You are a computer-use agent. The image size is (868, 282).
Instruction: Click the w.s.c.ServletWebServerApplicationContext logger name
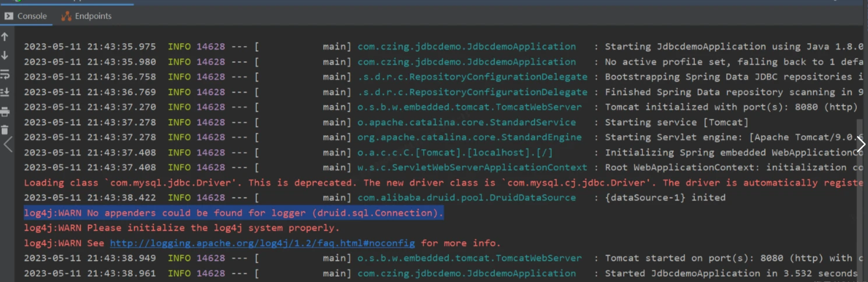472,168
